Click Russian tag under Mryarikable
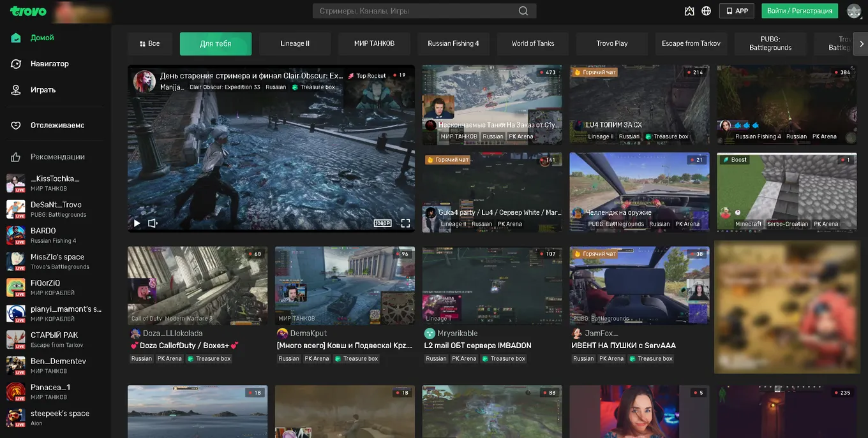The image size is (868, 438). (436, 358)
